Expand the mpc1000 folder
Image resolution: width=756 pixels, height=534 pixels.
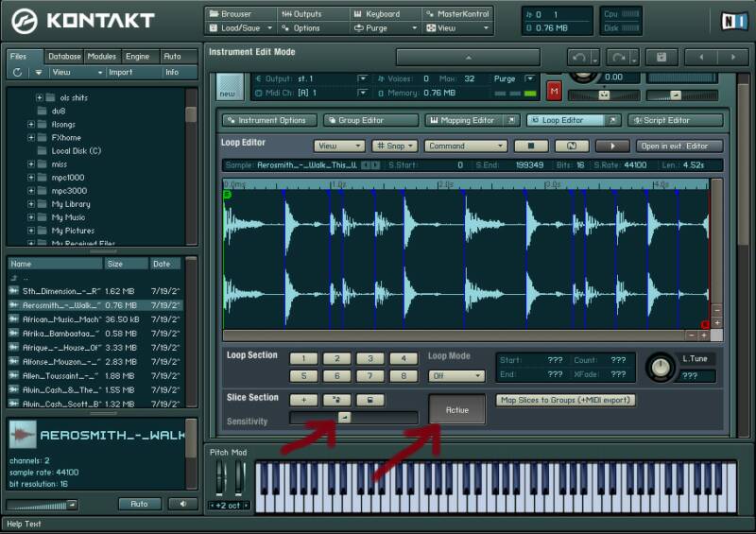[x=31, y=178]
